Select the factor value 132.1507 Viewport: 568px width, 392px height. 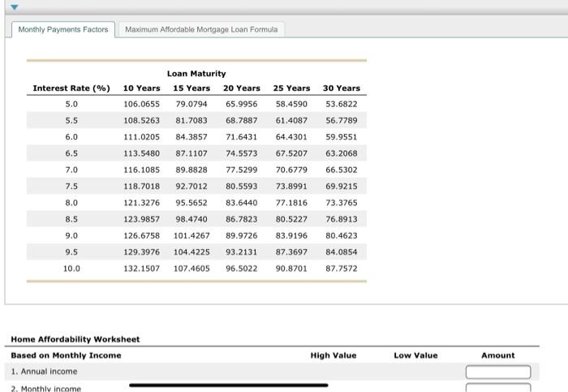[142, 269]
